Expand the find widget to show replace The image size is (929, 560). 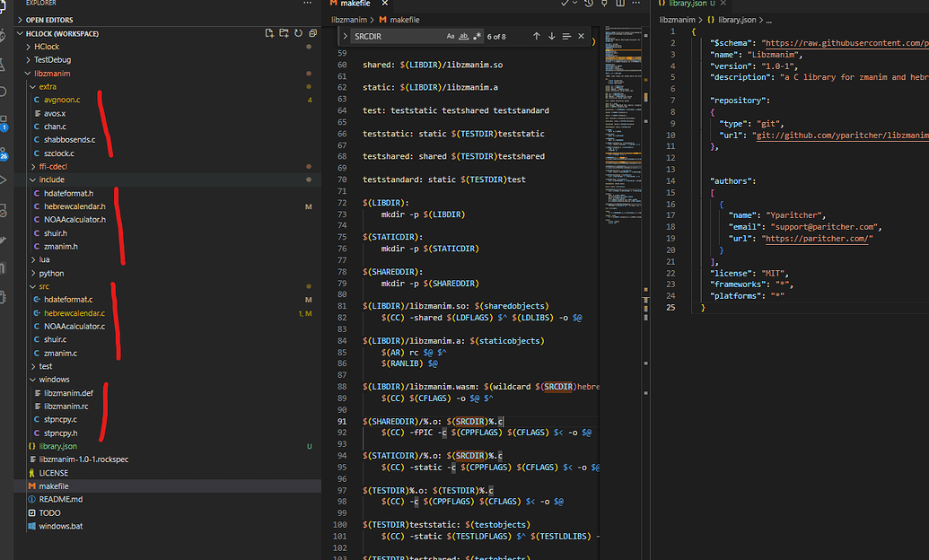point(346,36)
